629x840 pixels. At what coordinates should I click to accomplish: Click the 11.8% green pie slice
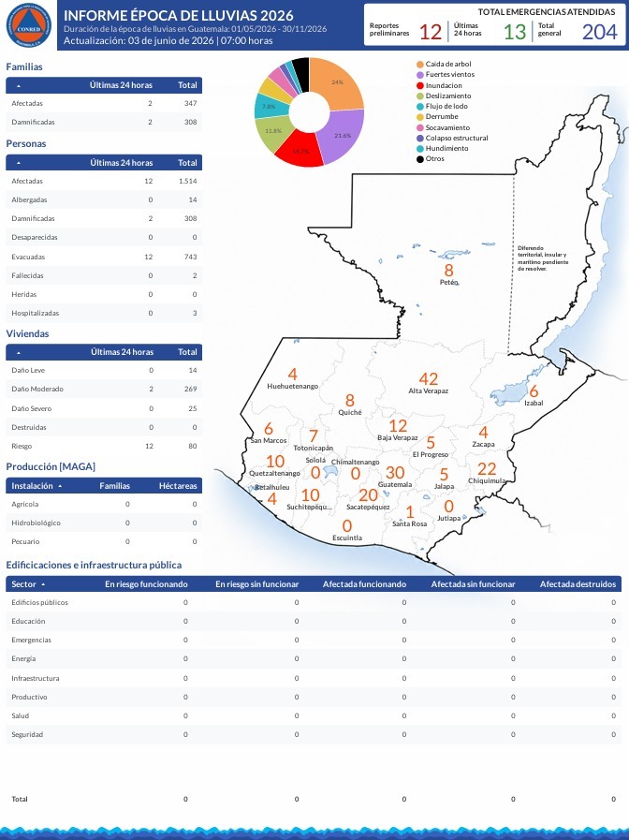[x=272, y=132]
